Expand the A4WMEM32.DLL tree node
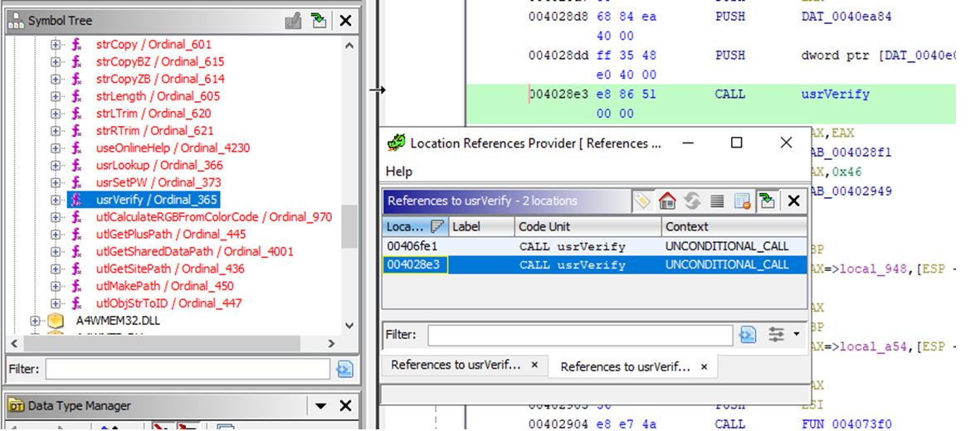Viewport: 980px width, 431px height. pos(36,320)
